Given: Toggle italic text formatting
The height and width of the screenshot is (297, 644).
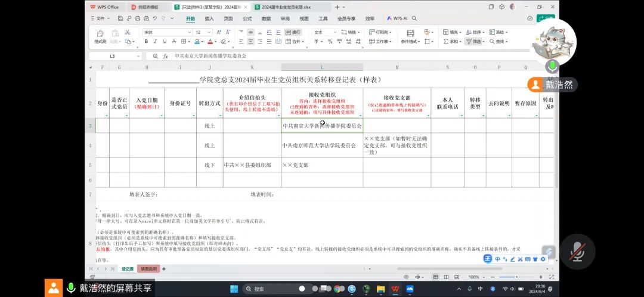Looking at the screenshot, I should coord(155,42).
